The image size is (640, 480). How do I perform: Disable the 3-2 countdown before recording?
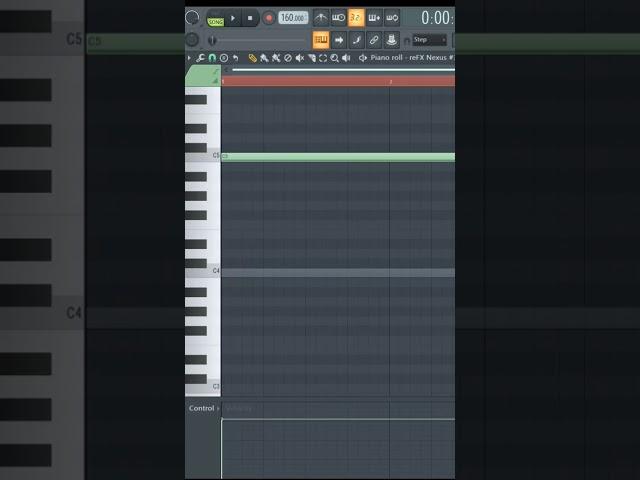(x=356, y=18)
